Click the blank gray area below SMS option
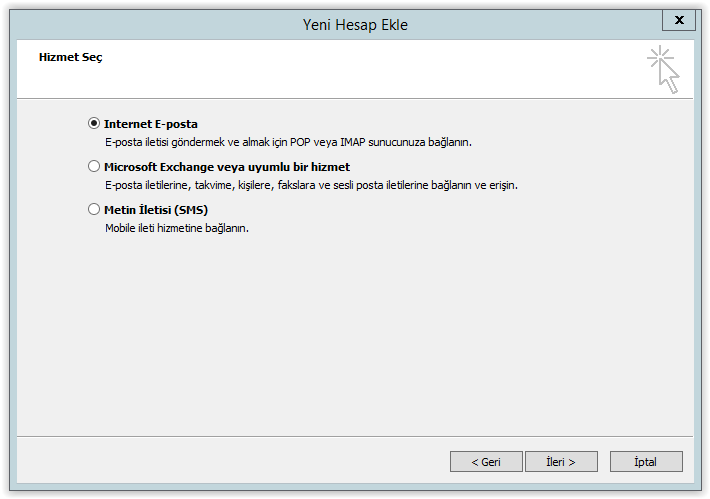 (x=355, y=335)
